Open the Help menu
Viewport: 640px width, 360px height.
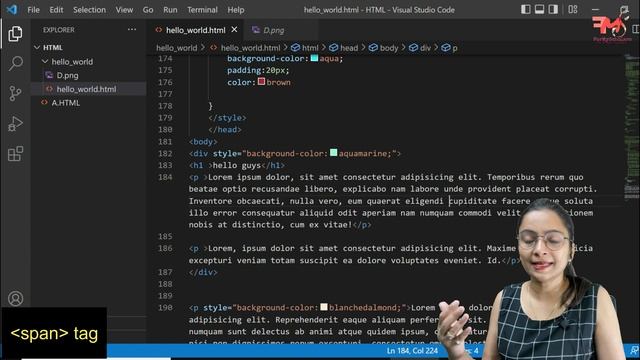[236, 10]
